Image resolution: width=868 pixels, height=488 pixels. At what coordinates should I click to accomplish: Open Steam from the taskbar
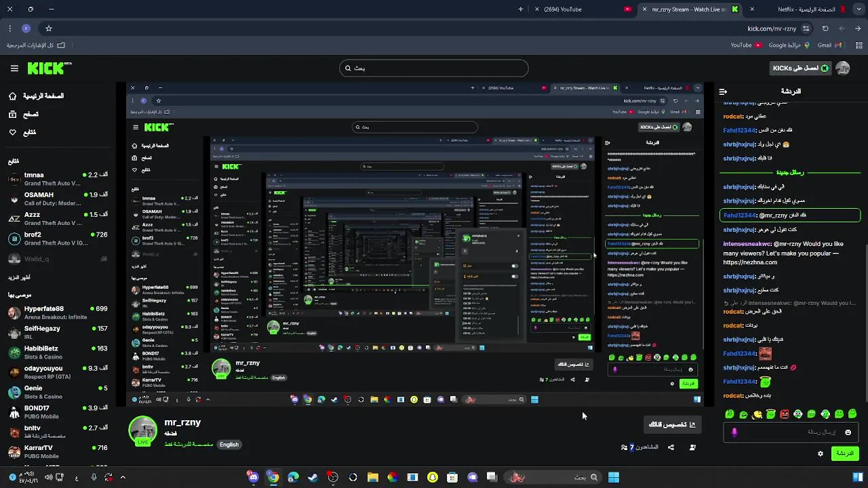point(313,477)
